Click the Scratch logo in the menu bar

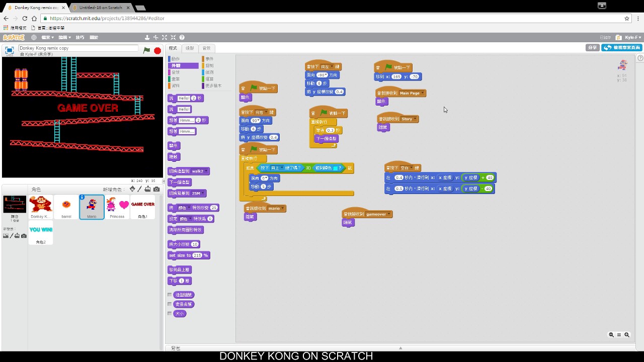tap(14, 37)
